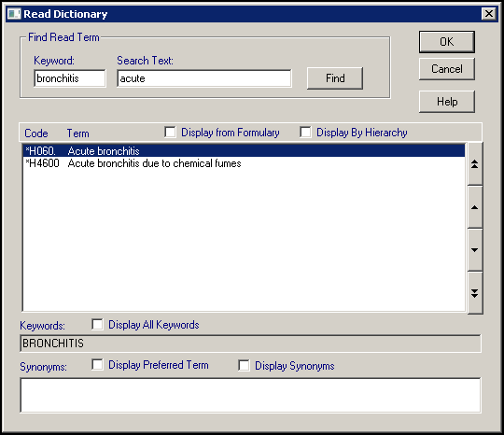504x435 pixels.
Task: Click the Find button
Action: [x=335, y=78]
